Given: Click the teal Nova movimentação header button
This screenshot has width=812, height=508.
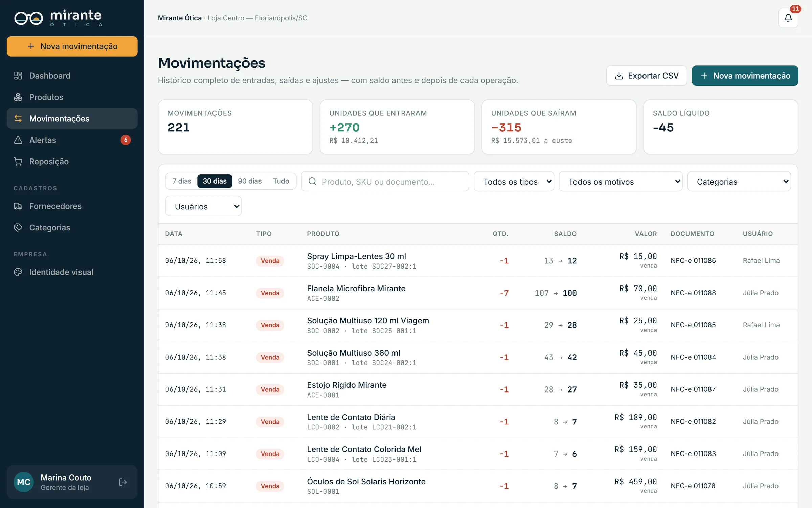Looking at the screenshot, I should (745, 76).
